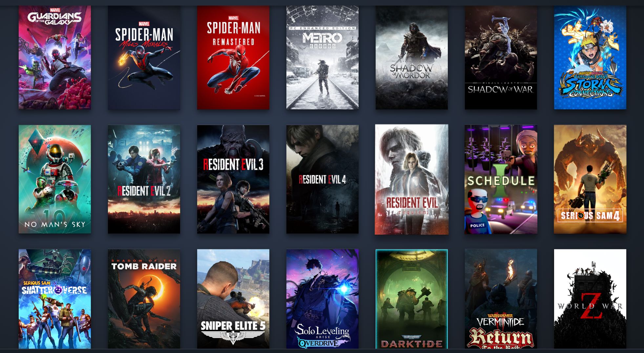Open the Naruto Storm Connections cover
Screen dimensions: 644x353
(x=590, y=57)
